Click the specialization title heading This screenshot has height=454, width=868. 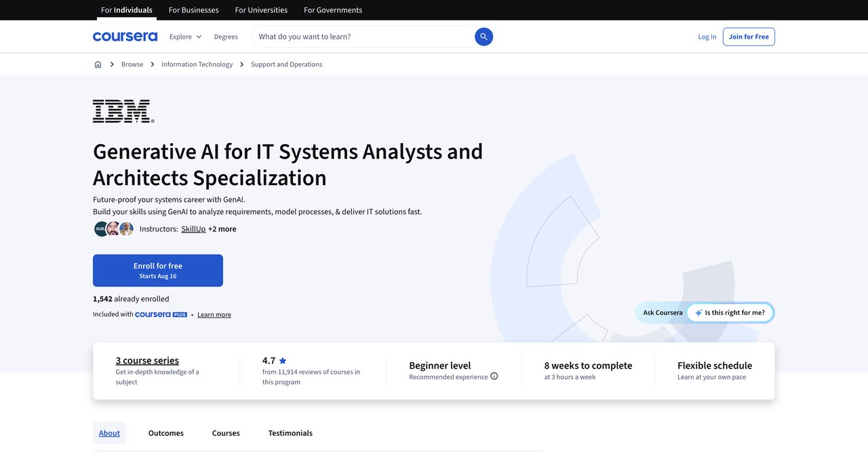coord(288,164)
